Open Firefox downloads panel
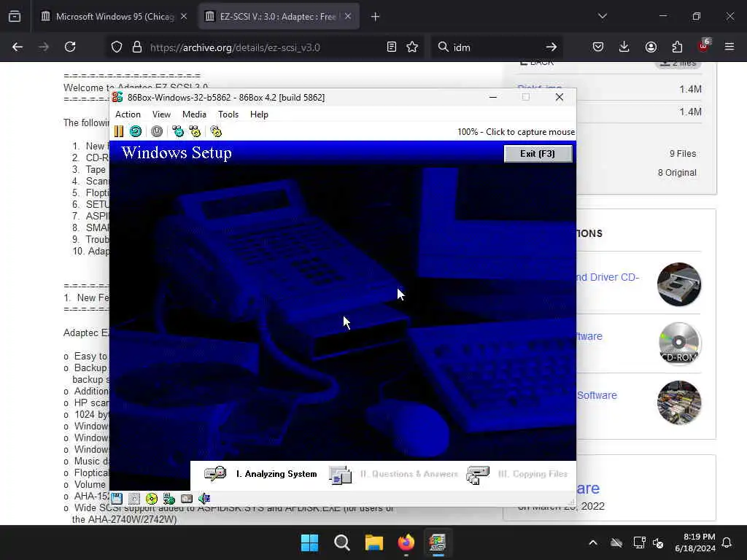 624,47
